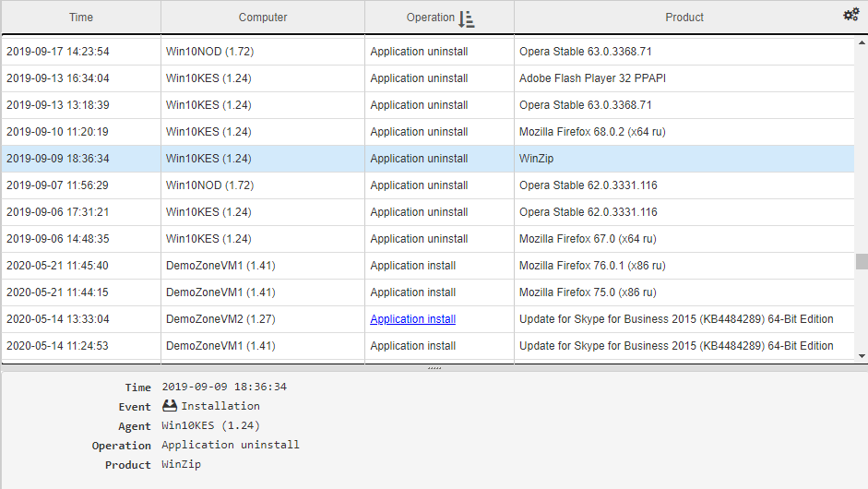Click Application uninstall in the 2019-09-13 16:34:04 row
Viewport: 868px width, 489px height.
pos(419,78)
